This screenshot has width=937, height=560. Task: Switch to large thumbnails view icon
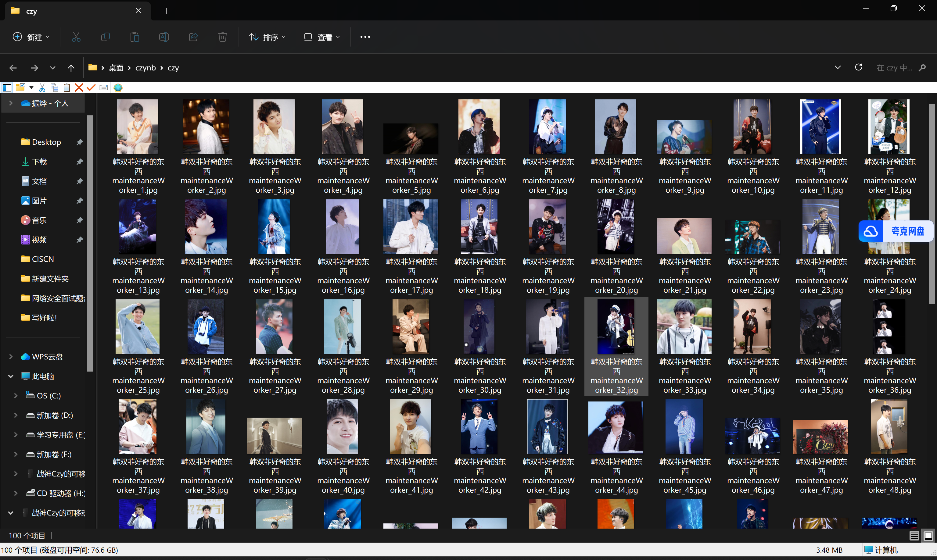pos(928,536)
